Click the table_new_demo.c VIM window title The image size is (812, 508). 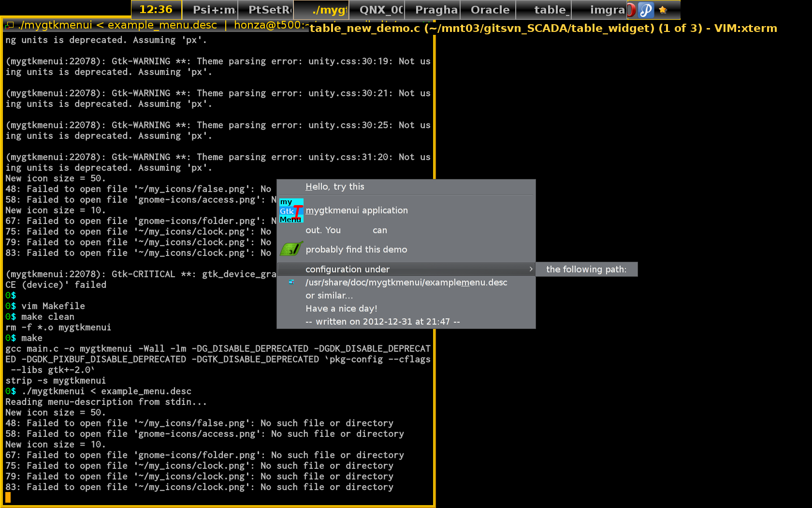[x=543, y=28]
